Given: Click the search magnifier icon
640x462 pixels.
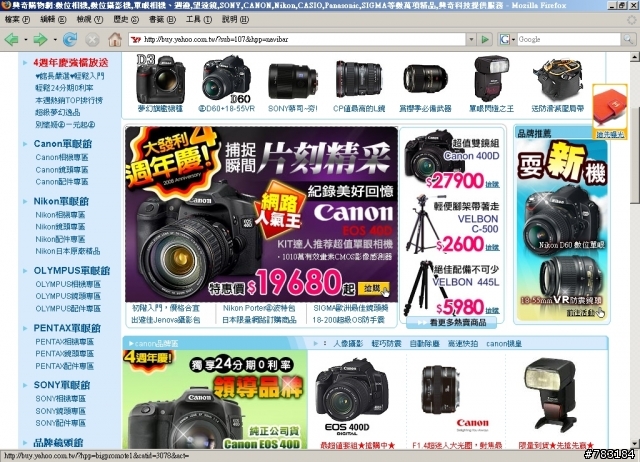Looking at the screenshot, I should coord(628,40).
